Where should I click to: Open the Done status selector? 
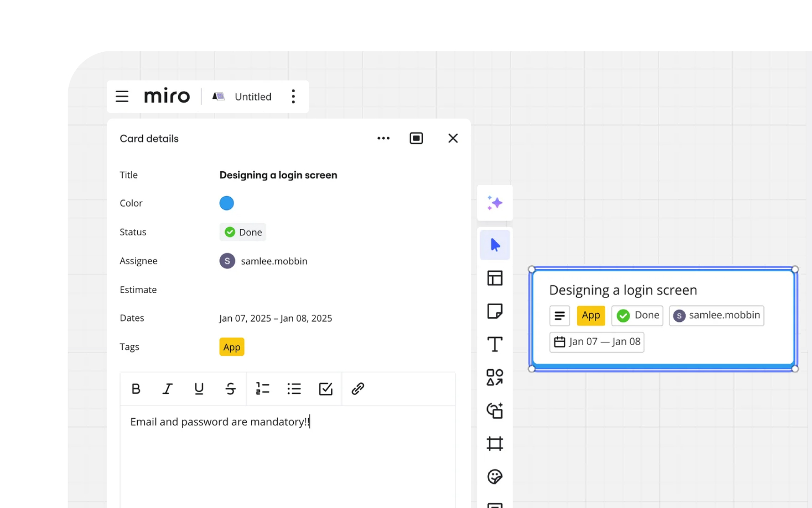[242, 232]
